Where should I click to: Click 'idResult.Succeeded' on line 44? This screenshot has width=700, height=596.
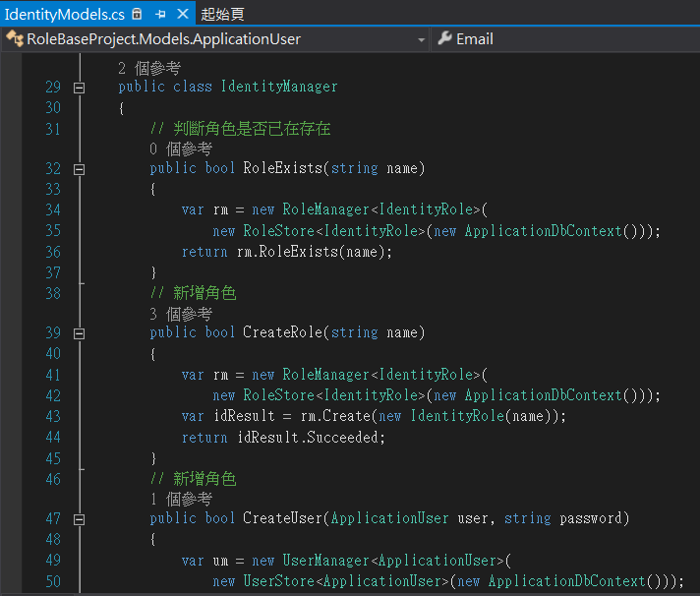pos(308,437)
